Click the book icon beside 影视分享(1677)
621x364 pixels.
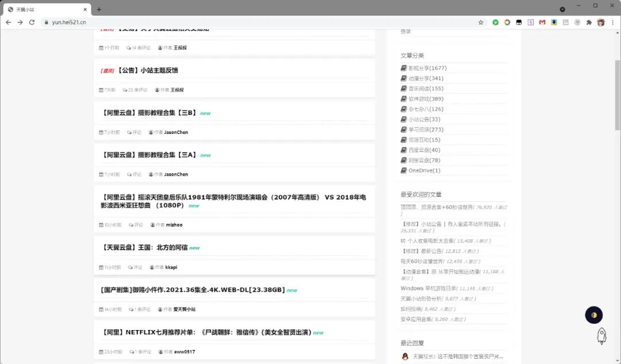point(404,67)
